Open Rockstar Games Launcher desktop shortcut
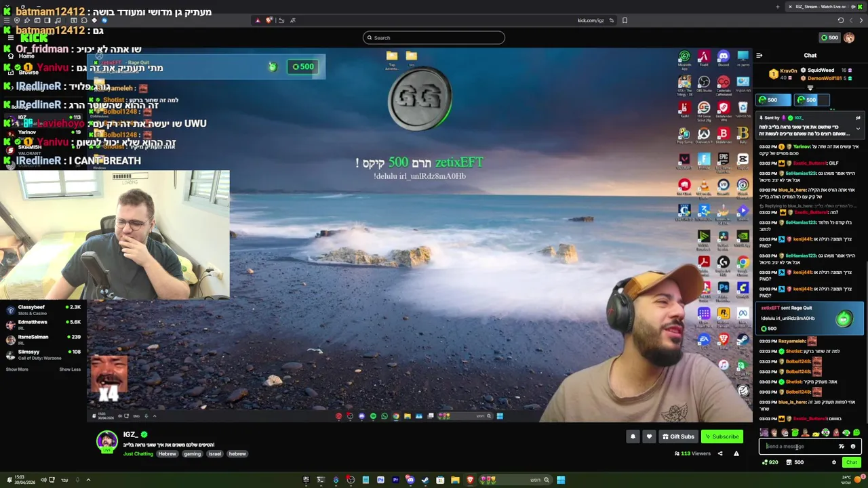The image size is (868, 488). pyautogui.click(x=724, y=313)
